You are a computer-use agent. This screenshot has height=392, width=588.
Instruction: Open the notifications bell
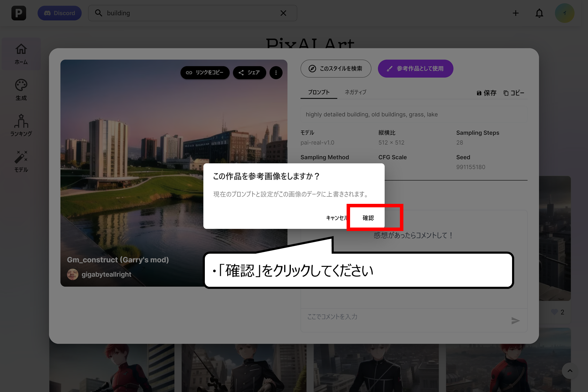click(x=539, y=13)
